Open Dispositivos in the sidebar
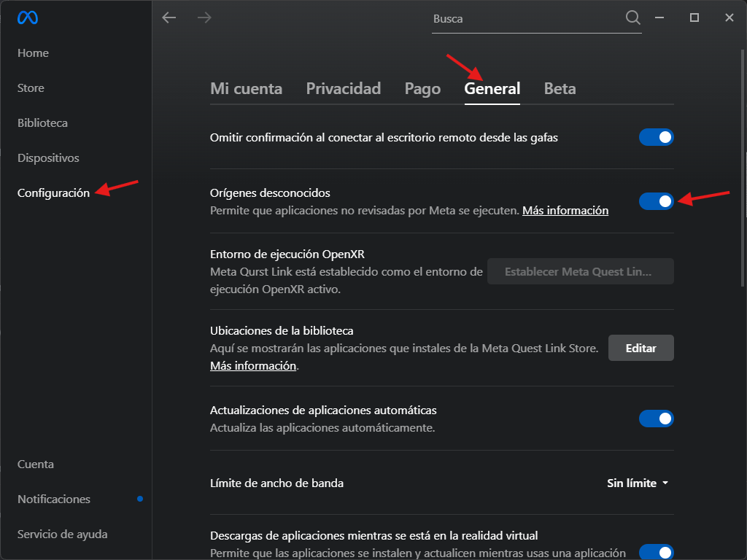This screenshot has height=560, width=747. (48, 158)
